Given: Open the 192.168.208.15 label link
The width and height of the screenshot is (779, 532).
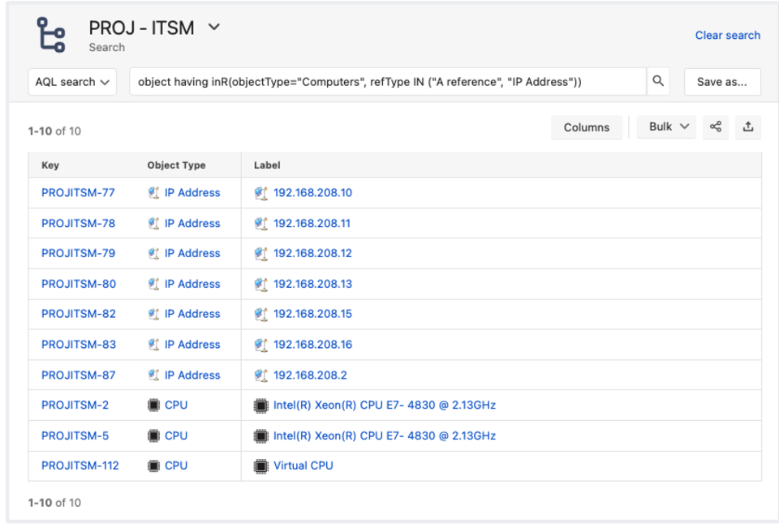Looking at the screenshot, I should (312, 314).
